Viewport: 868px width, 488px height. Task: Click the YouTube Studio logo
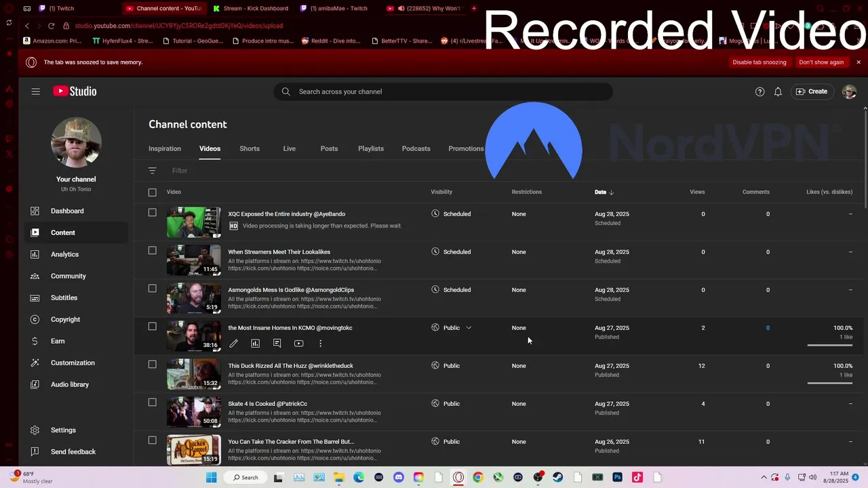click(x=75, y=91)
